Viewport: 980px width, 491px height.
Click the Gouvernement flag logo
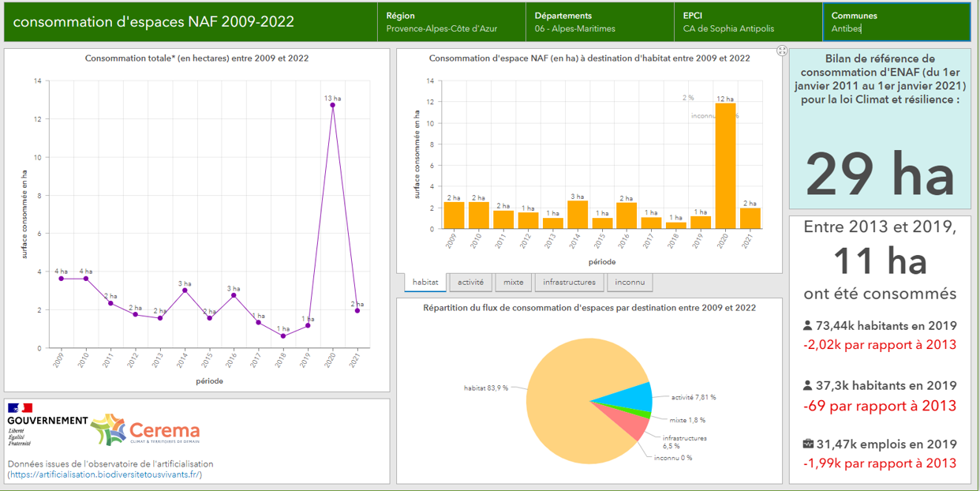(47, 423)
